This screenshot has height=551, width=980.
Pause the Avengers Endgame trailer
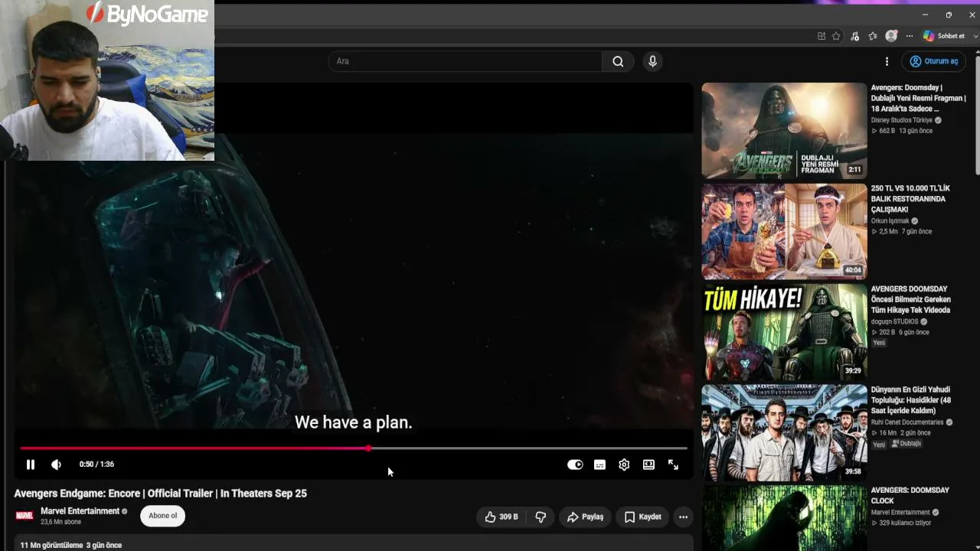click(31, 465)
